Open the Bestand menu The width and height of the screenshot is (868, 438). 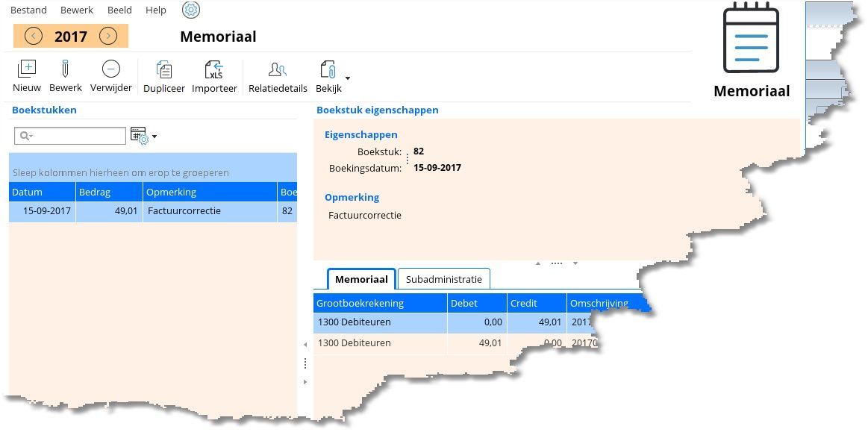click(x=28, y=10)
